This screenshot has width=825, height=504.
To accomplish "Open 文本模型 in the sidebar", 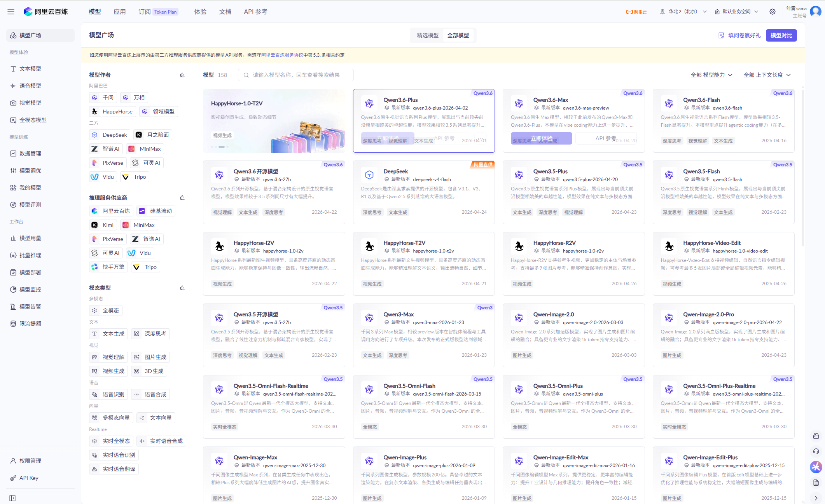I will click(x=40, y=69).
